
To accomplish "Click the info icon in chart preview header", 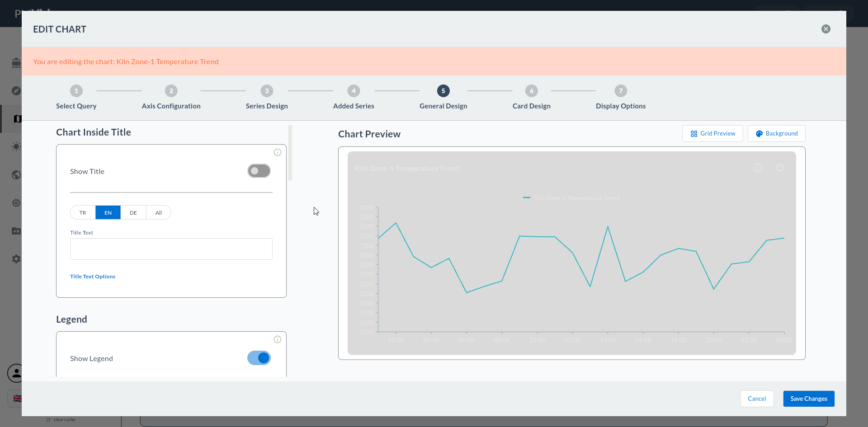I will 758,168.
